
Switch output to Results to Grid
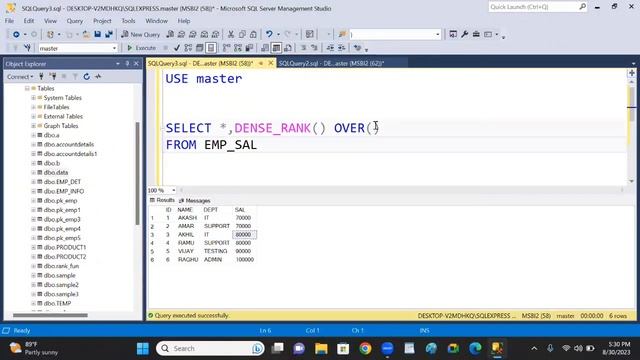[x=276, y=48]
